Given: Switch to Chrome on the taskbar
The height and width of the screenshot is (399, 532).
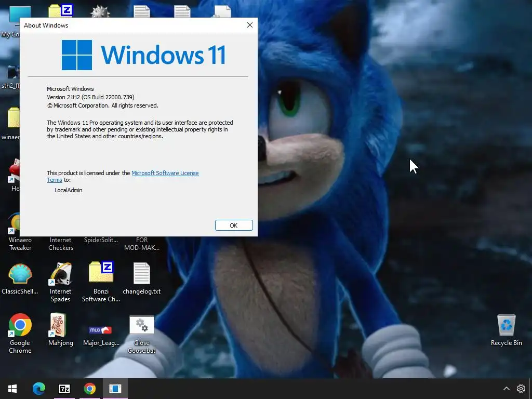Looking at the screenshot, I should tap(89, 389).
